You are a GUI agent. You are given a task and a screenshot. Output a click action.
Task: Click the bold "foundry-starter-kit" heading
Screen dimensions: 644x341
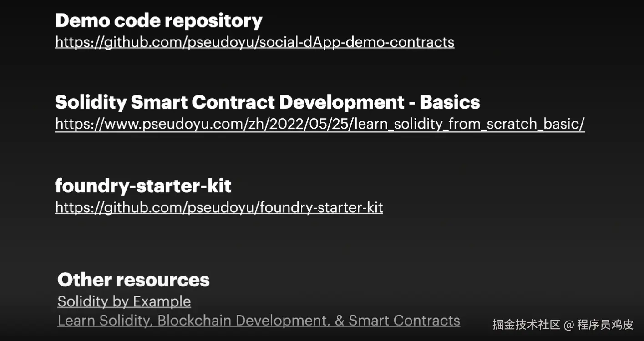click(143, 186)
